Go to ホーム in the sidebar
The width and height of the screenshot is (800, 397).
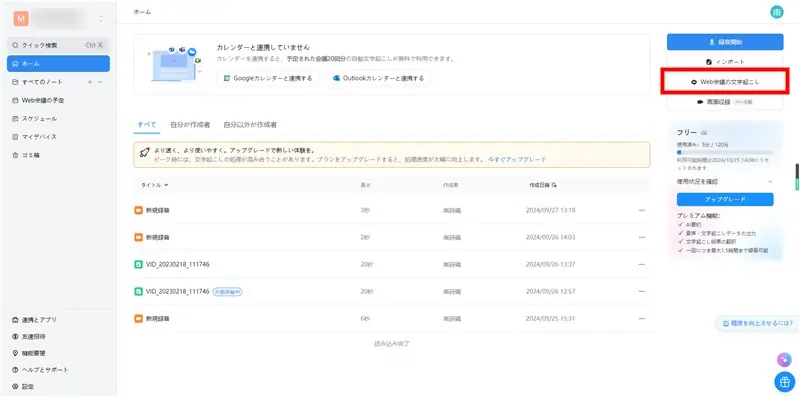point(58,64)
